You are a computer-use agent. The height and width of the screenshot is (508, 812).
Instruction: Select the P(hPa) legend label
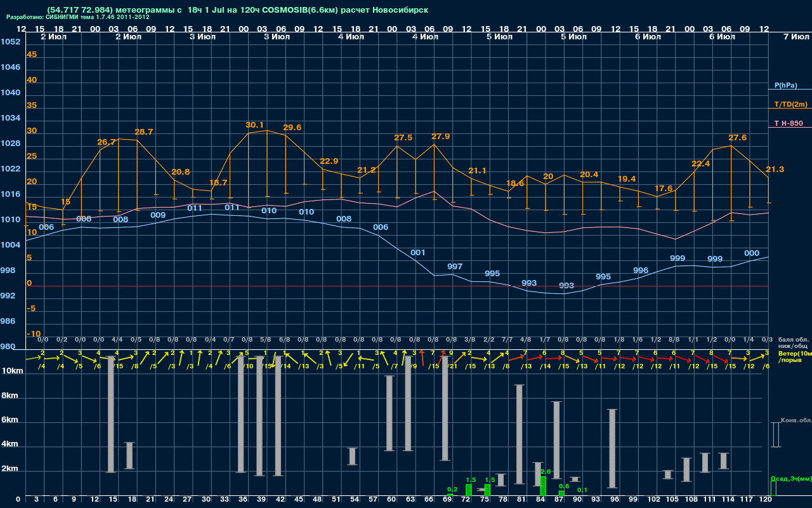[x=785, y=85]
